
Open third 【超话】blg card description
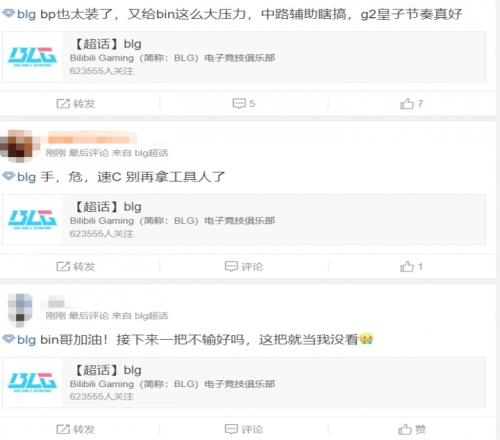[172, 384]
